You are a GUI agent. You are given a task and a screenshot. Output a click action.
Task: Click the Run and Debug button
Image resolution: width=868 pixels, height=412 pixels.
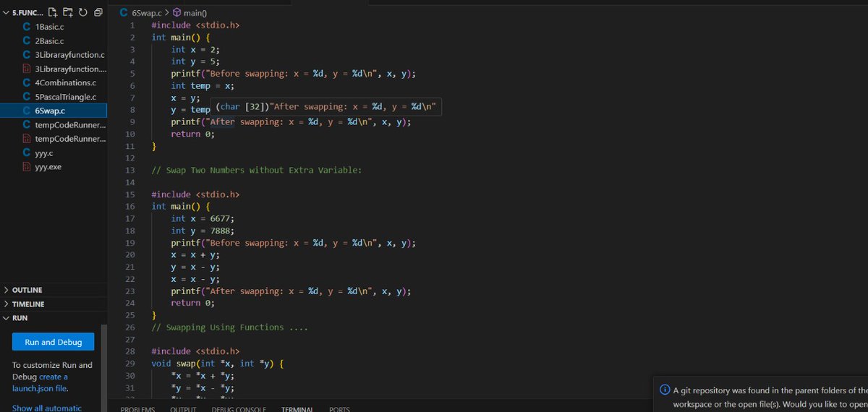pos(54,342)
